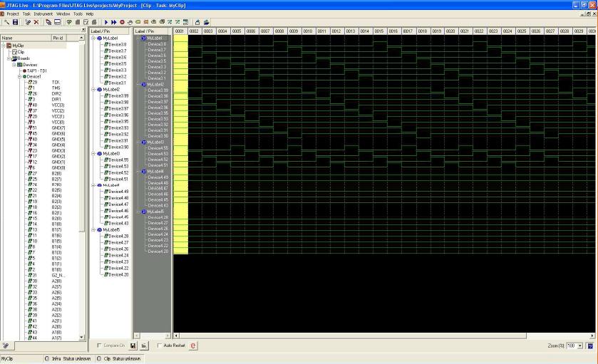Viewport: 598px width, 364px height.
Task: Open the Window menu
Action: 63,14
